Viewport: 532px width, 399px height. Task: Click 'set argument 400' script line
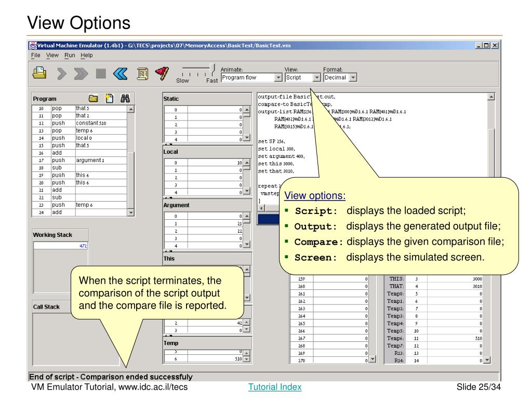tap(281, 156)
